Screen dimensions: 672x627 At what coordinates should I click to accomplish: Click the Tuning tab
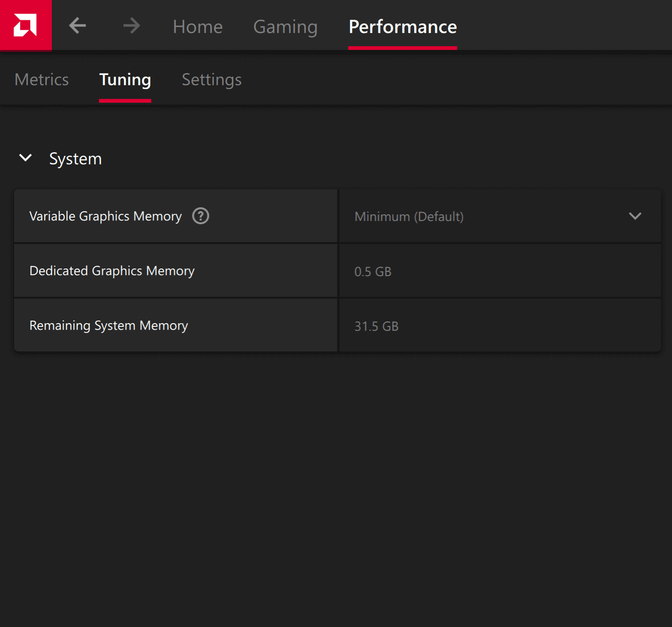125,79
